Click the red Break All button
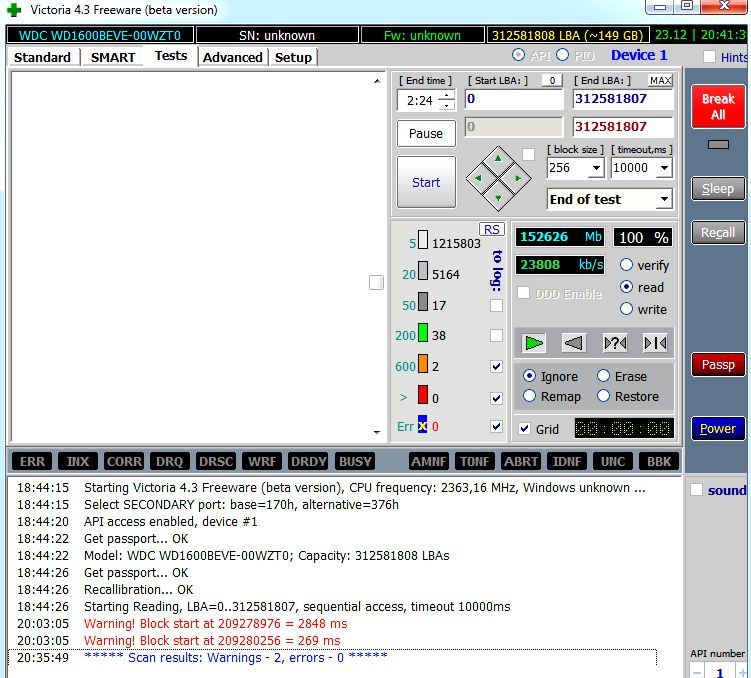Image resolution: width=751 pixels, height=678 pixels. click(x=718, y=107)
